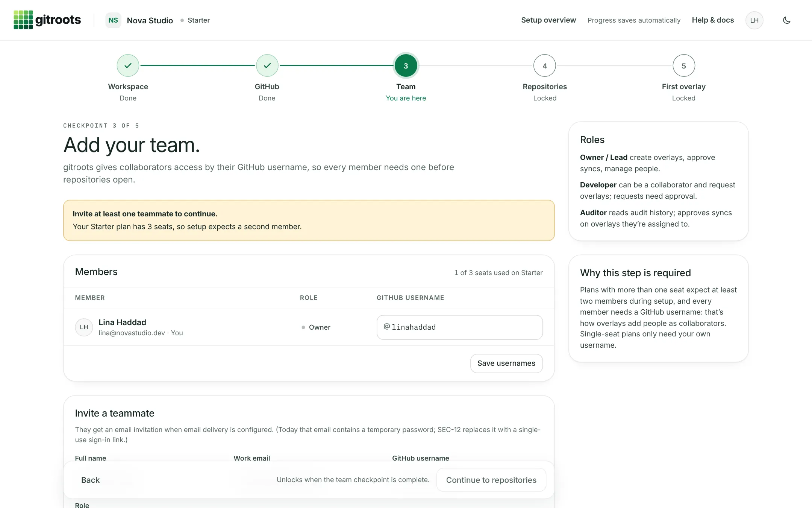The image size is (812, 508).
Task: Select locked Repositories step 4
Action: click(x=545, y=65)
